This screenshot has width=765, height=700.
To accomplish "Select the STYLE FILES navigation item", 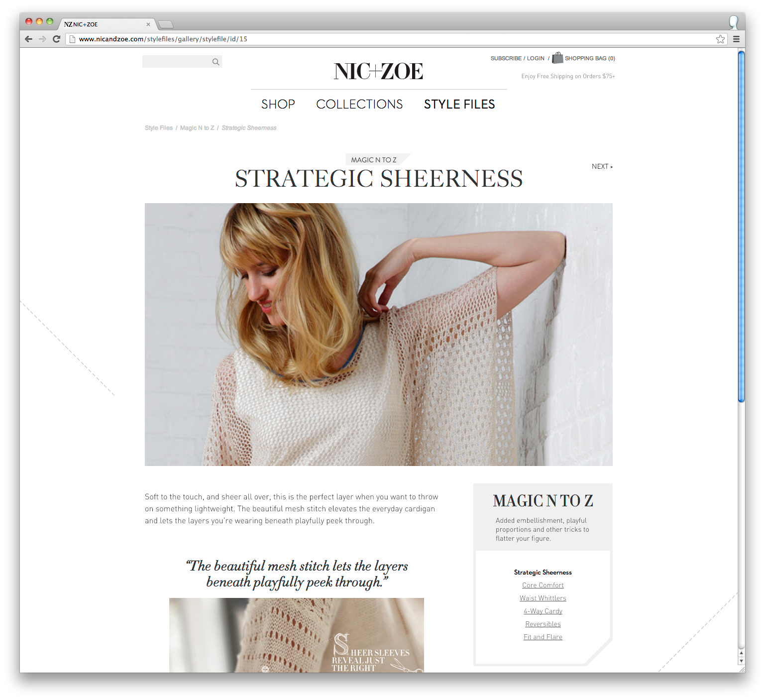I will pyautogui.click(x=459, y=104).
